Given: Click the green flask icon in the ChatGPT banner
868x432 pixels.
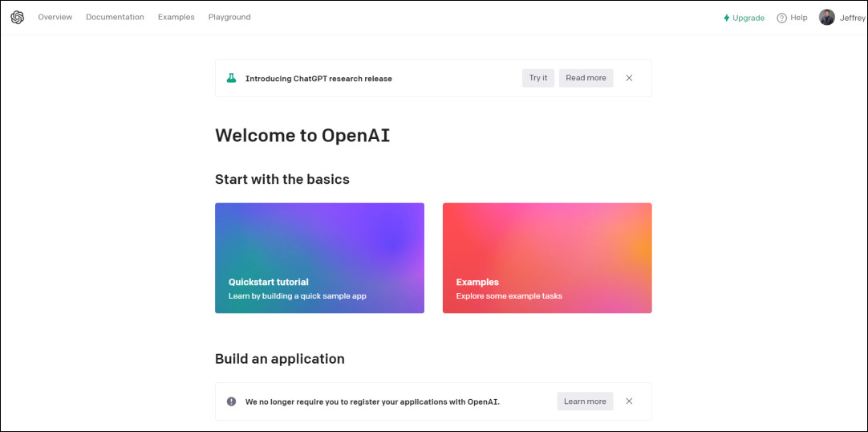Looking at the screenshot, I should coord(231,78).
